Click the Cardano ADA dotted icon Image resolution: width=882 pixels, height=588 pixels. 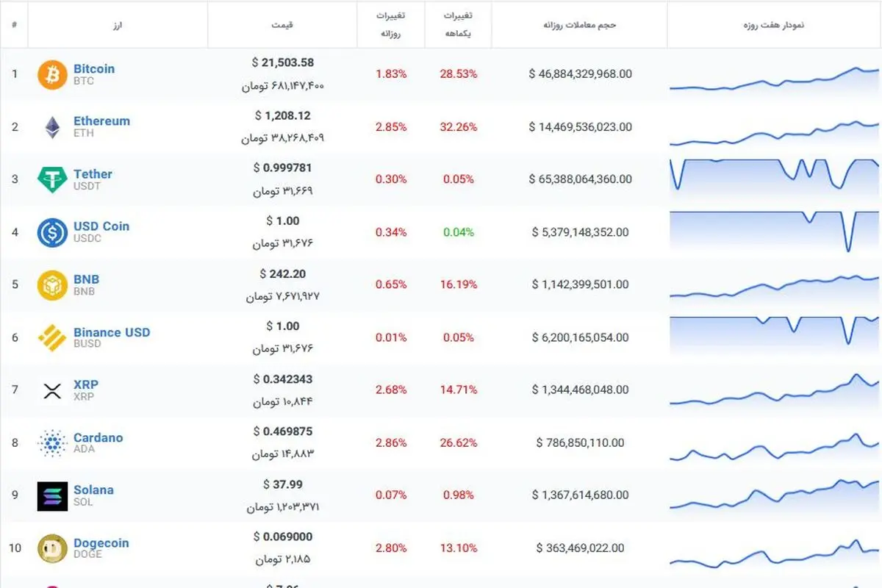52,443
